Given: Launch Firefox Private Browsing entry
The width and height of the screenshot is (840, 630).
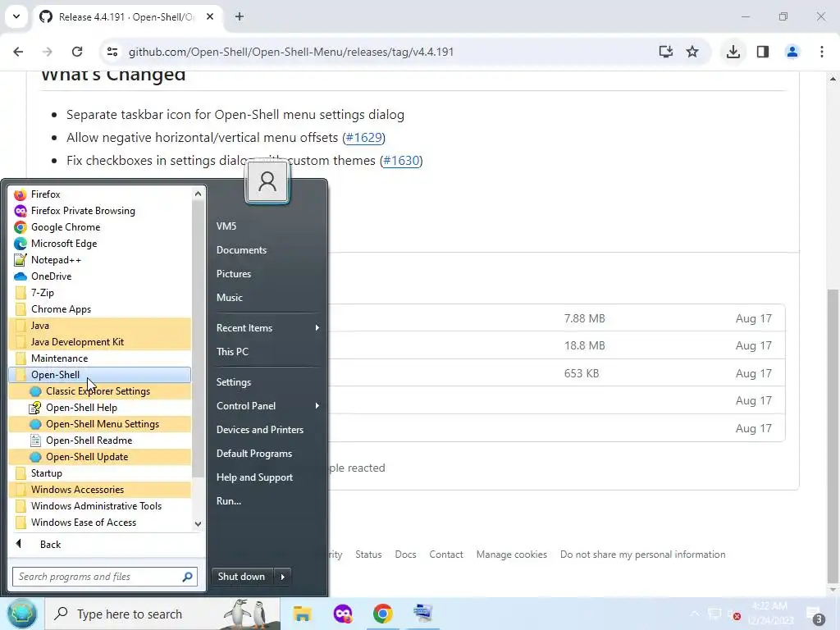Looking at the screenshot, I should coord(99,211).
